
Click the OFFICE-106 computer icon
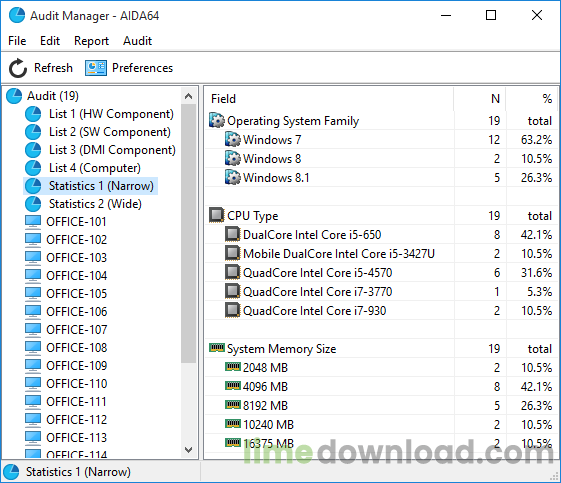[x=33, y=312]
